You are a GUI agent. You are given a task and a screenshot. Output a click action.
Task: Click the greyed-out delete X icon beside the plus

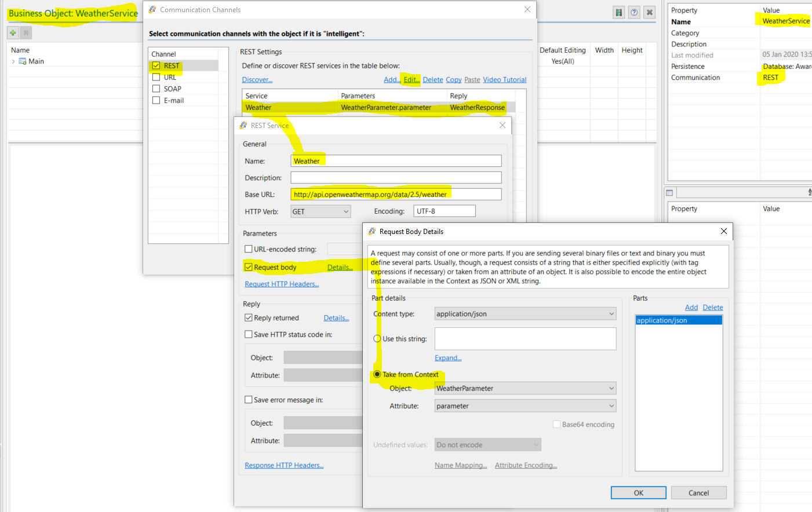click(26, 33)
